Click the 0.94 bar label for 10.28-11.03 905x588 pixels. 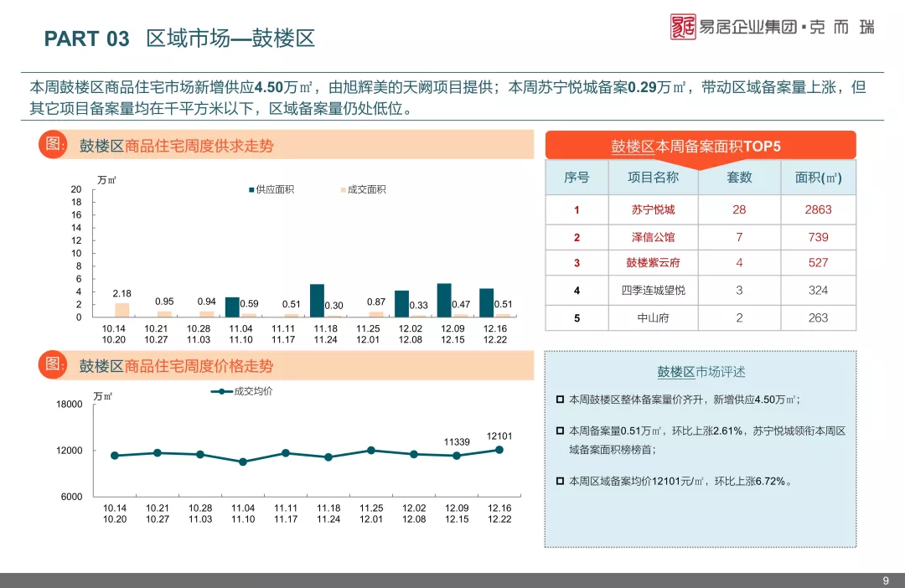click(207, 302)
